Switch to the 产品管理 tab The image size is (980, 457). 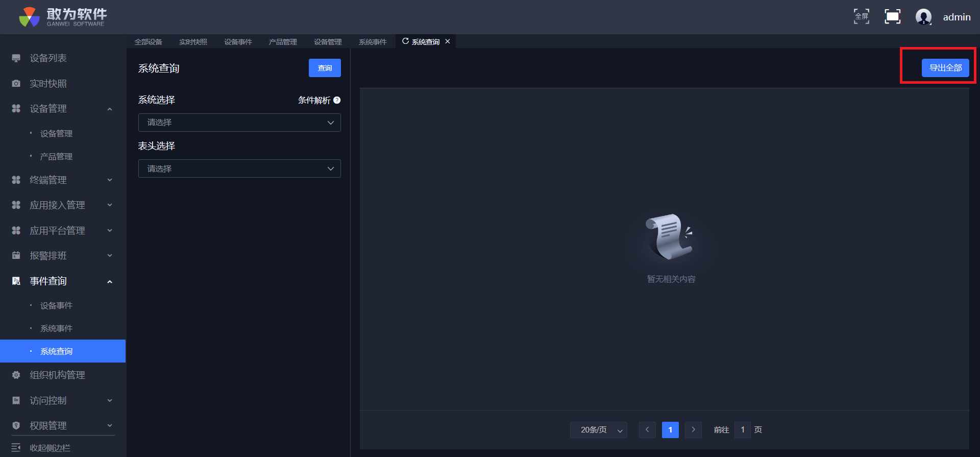pos(283,42)
